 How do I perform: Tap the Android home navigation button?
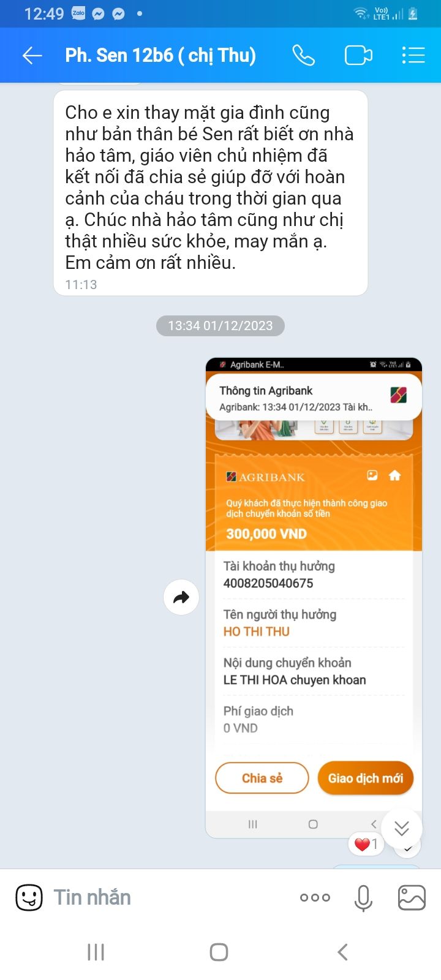219,952
